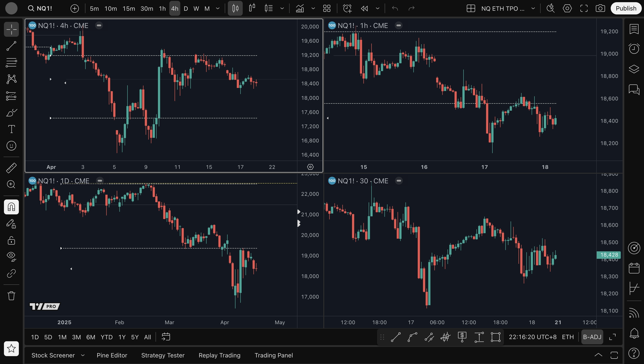Expand more time intervals chevron
644x364 pixels.
(218, 9)
